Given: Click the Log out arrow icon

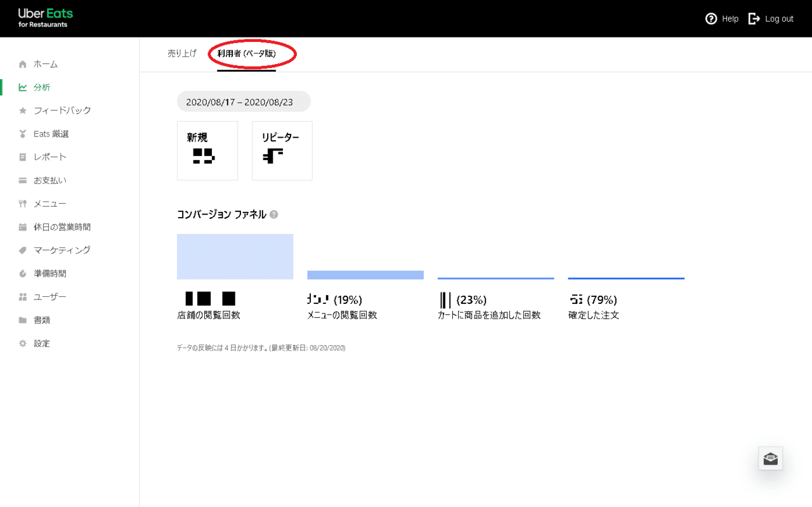Looking at the screenshot, I should pyautogui.click(x=754, y=18).
